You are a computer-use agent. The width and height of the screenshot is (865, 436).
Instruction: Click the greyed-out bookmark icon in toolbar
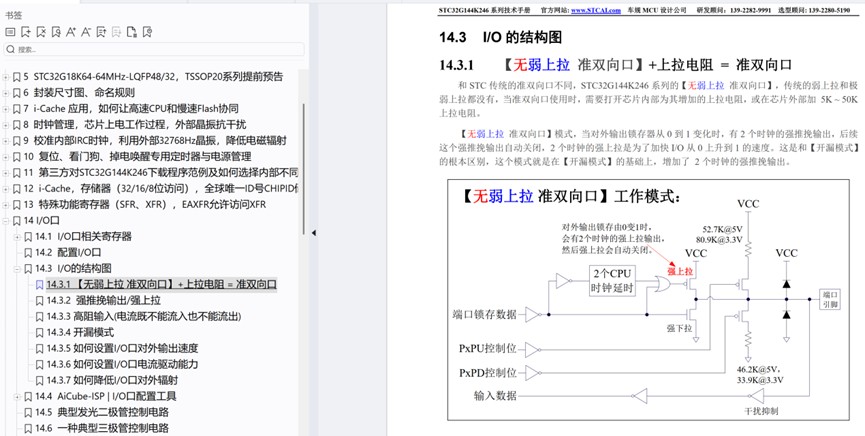116,32
